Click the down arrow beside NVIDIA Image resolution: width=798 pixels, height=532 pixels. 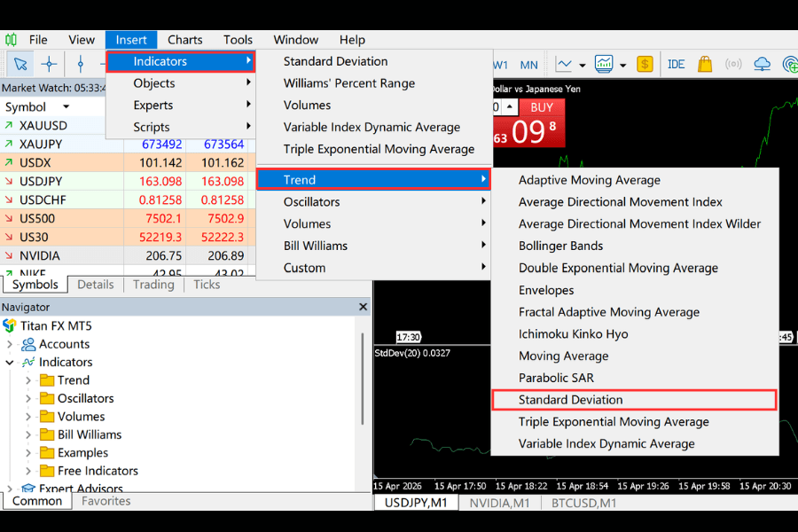(9, 255)
